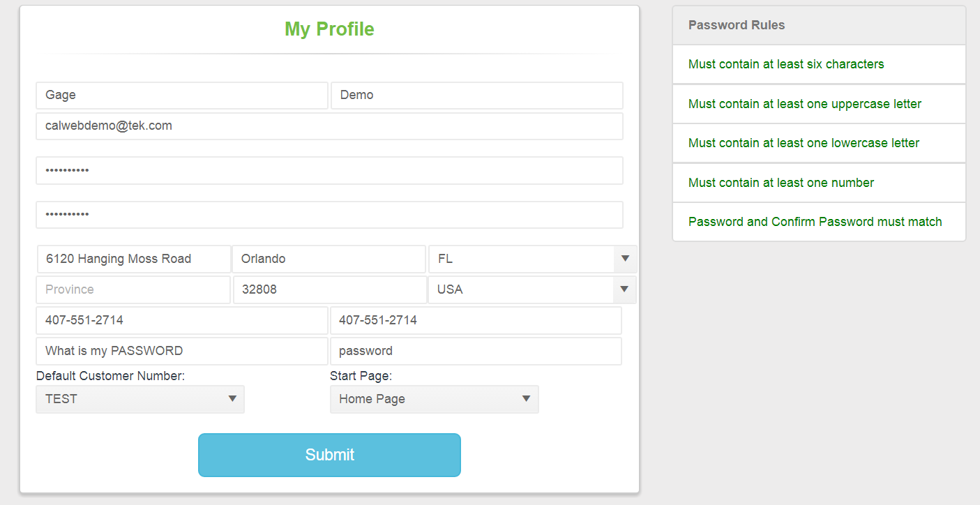The image size is (980, 505).
Task: Click the security answer field
Action: 476,352
